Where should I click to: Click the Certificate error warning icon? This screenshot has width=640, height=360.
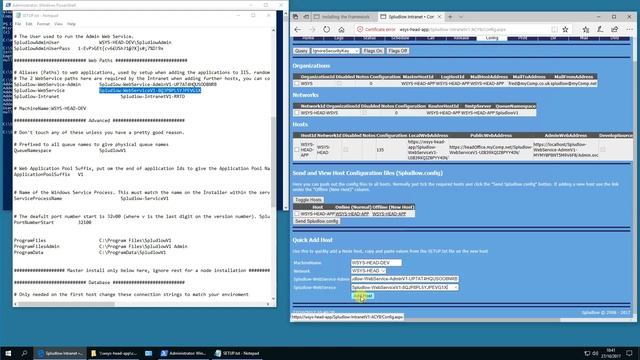(x=360, y=29)
